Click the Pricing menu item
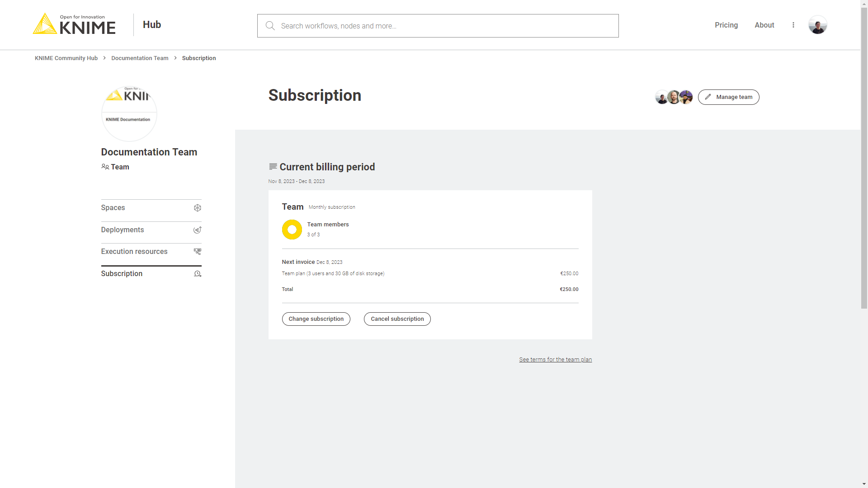 tap(726, 25)
